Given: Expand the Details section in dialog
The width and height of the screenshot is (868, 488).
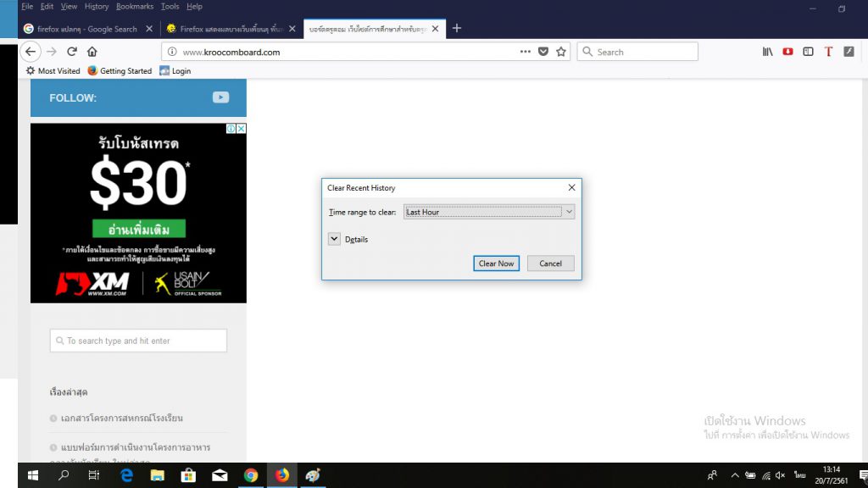Looking at the screenshot, I should pyautogui.click(x=334, y=239).
